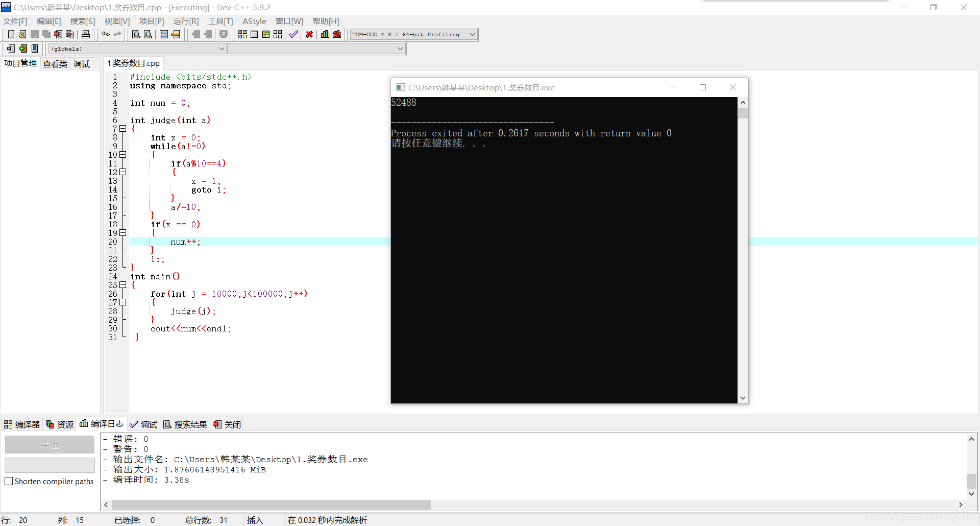Screen dimensions: 980x526
Task: Click the Save All toolbar icon
Action: (46, 34)
